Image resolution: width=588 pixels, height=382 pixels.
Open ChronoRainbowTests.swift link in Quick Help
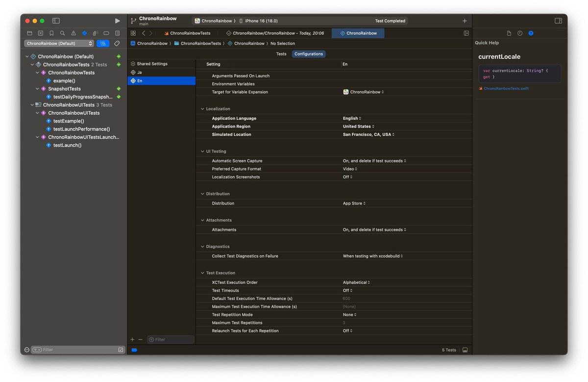[x=506, y=89]
